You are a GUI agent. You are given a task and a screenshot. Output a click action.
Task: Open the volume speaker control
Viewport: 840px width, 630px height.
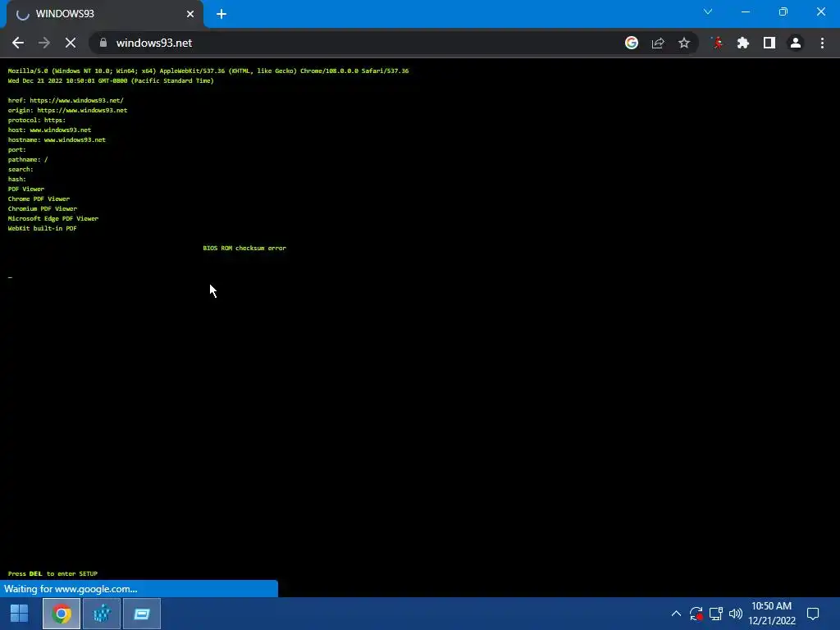[736, 614]
